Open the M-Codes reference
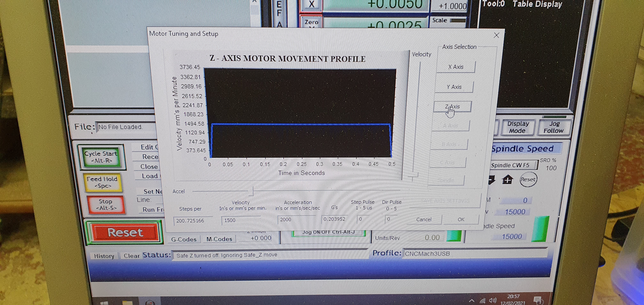644x305 pixels. tap(219, 239)
